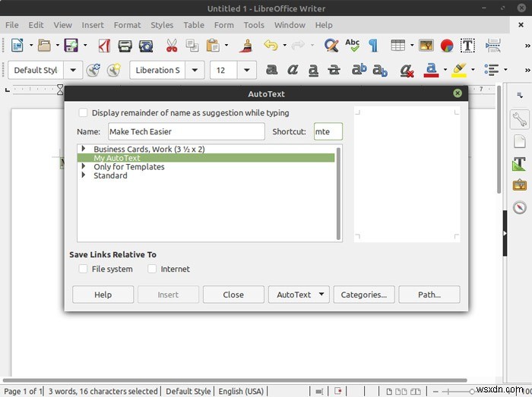Select My AutoText category row

206,158
